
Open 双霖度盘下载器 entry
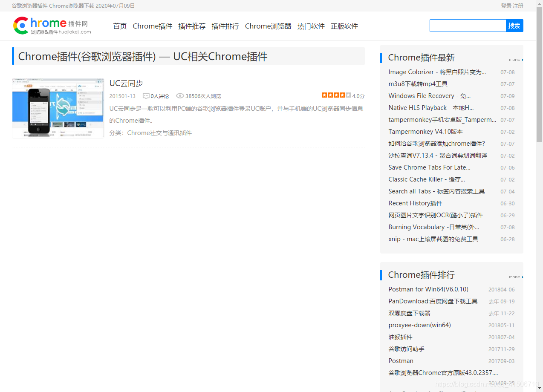[410, 313]
